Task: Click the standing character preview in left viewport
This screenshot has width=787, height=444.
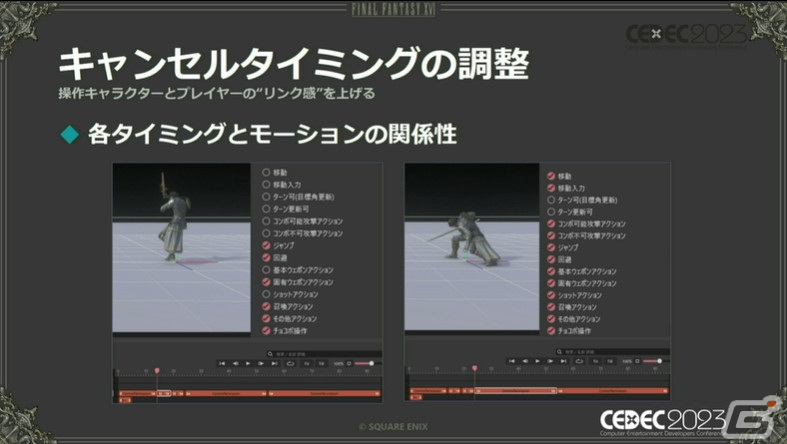Action: coord(174,217)
